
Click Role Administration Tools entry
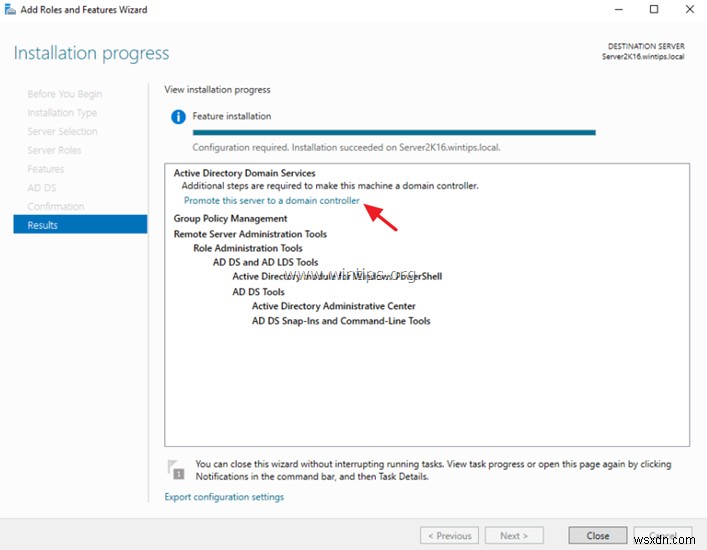(248, 248)
